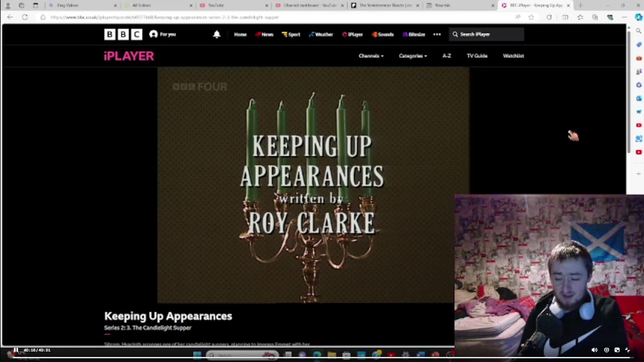644x362 pixels.
Task: Open iPlayer link in top navigation
Action: tap(353, 34)
